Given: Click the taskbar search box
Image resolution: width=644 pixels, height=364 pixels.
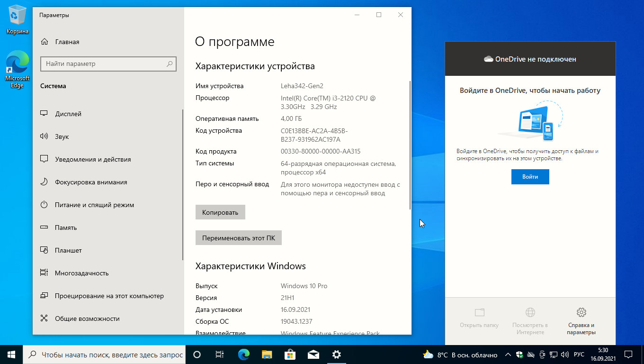Looking at the screenshot, I should click(x=104, y=355).
